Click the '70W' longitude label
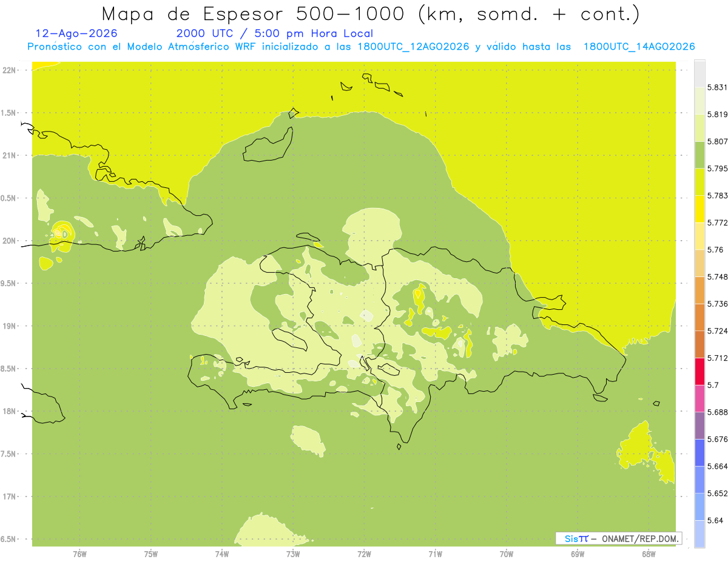This screenshot has height=562, width=728. (507, 554)
